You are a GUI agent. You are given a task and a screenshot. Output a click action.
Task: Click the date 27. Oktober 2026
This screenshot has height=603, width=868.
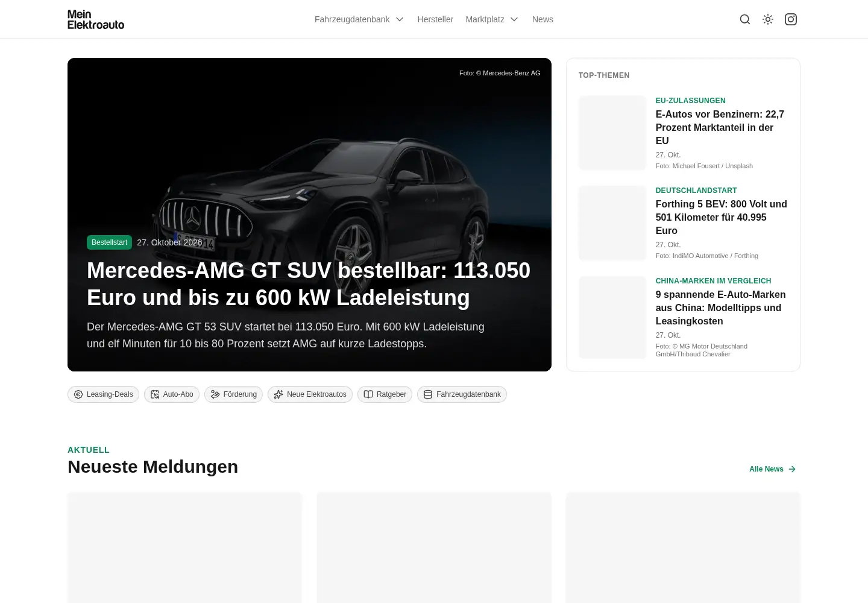click(x=169, y=242)
